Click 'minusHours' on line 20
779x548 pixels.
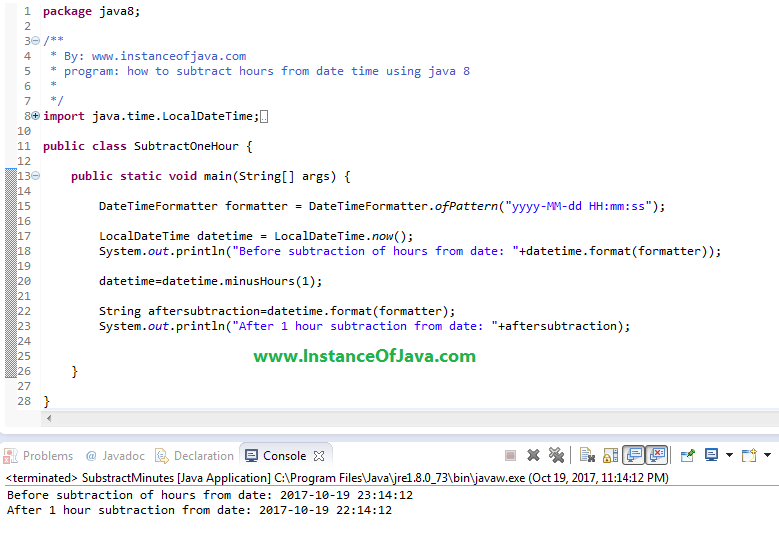pos(260,281)
